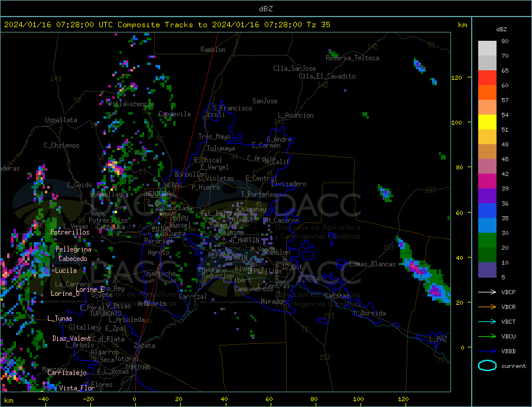Click the L_Asuncion label
This screenshot has width=532, height=407.
(x=296, y=115)
